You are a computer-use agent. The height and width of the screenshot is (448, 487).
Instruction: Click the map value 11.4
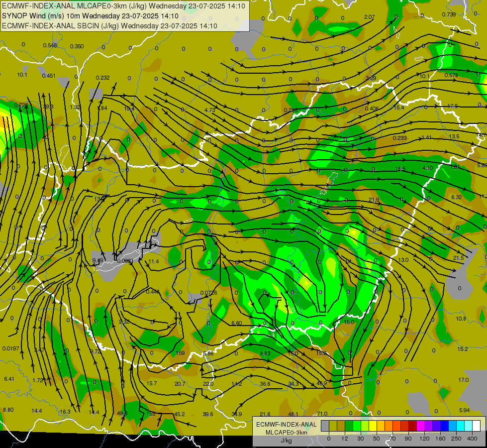154,261
